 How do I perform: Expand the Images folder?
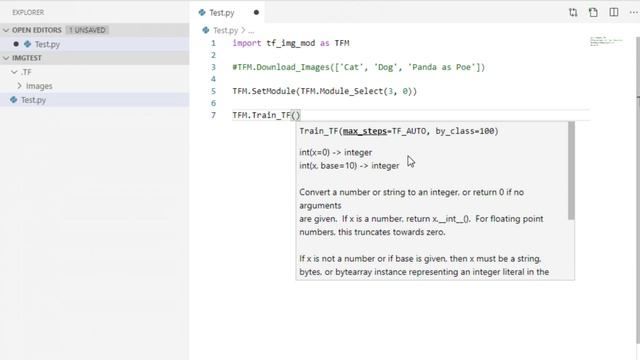pyautogui.click(x=19, y=86)
